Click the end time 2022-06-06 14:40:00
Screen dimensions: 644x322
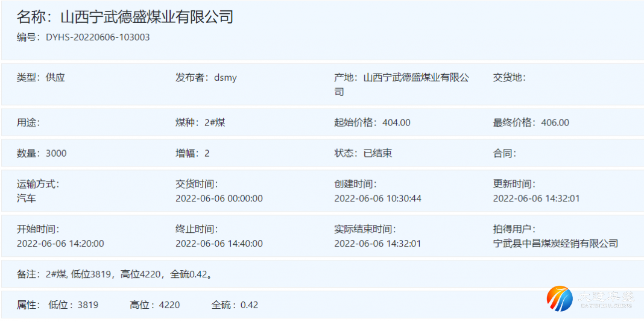(219, 244)
